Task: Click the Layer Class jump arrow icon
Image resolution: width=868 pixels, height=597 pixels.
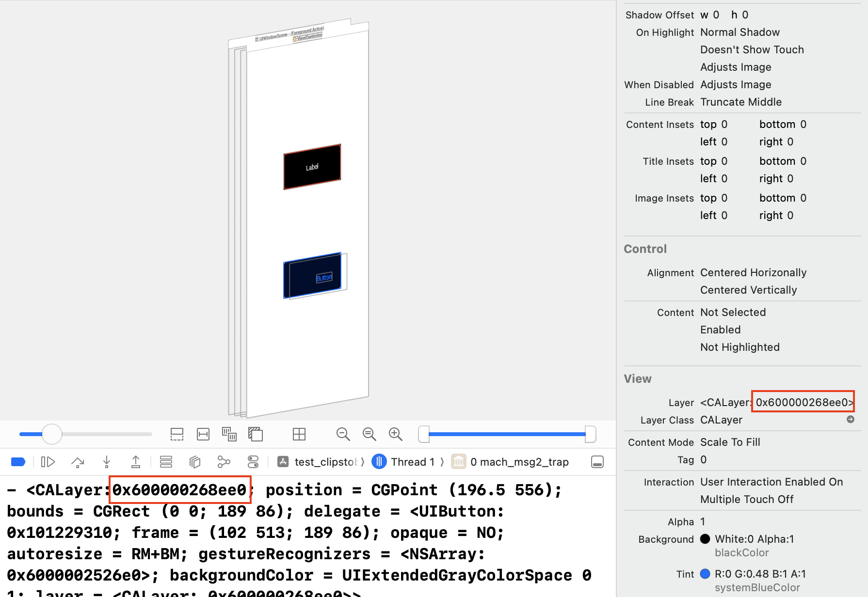Action: tap(851, 419)
